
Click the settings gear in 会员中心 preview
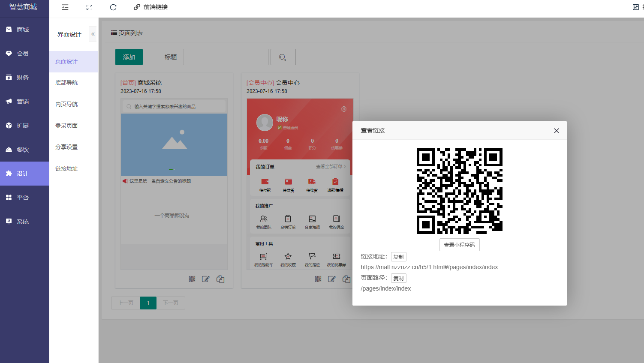[344, 109]
